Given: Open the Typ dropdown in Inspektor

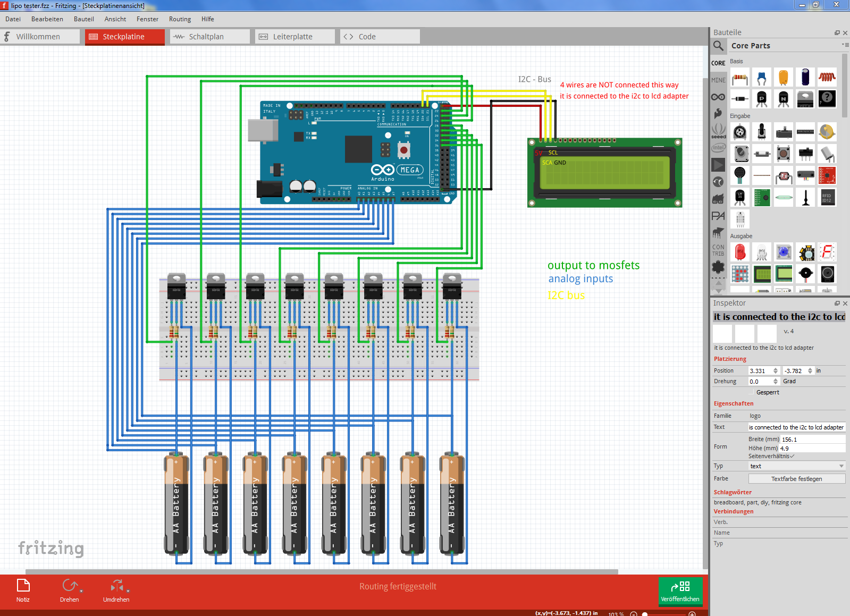Looking at the screenshot, I should pyautogui.click(x=796, y=466).
